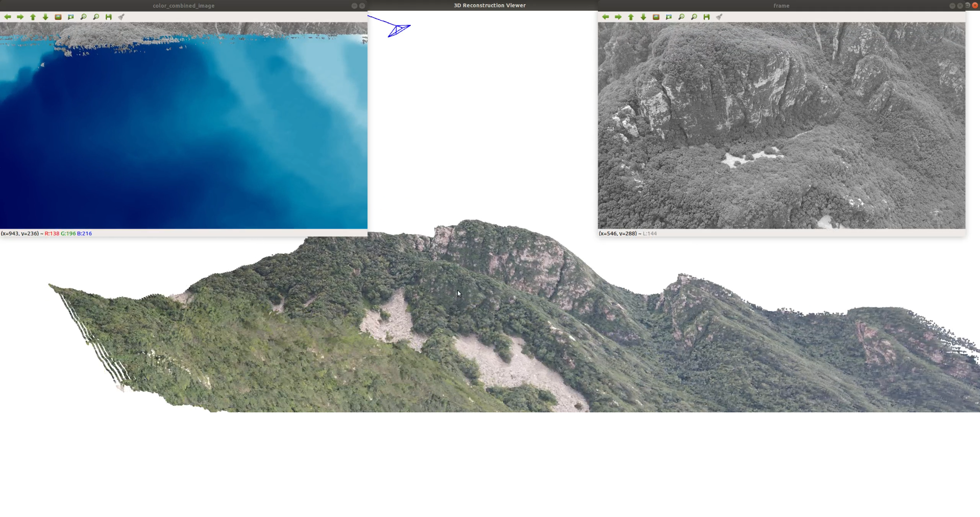
Task: Click the blue camera frustum wireframe
Action: (399, 30)
